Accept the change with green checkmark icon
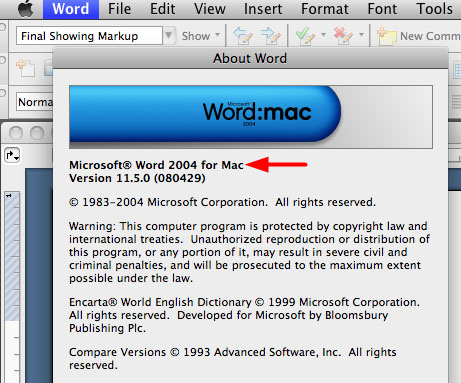The width and height of the screenshot is (461, 383). tap(305, 36)
